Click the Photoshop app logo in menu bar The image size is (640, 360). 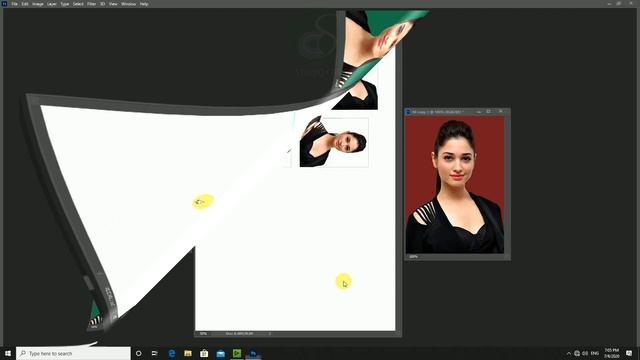[4, 4]
